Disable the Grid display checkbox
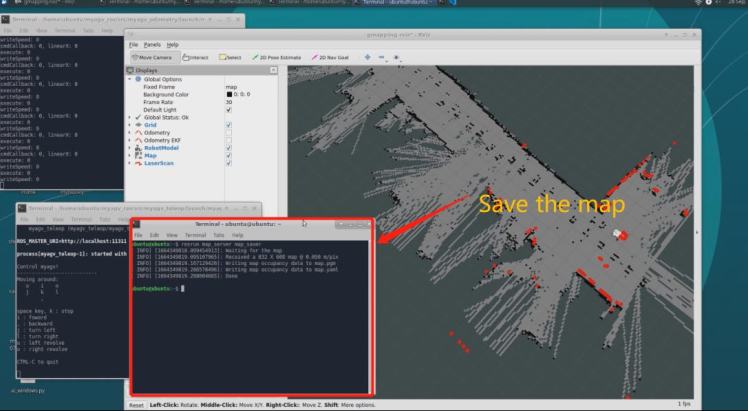The width and height of the screenshot is (748, 411). pyautogui.click(x=229, y=125)
